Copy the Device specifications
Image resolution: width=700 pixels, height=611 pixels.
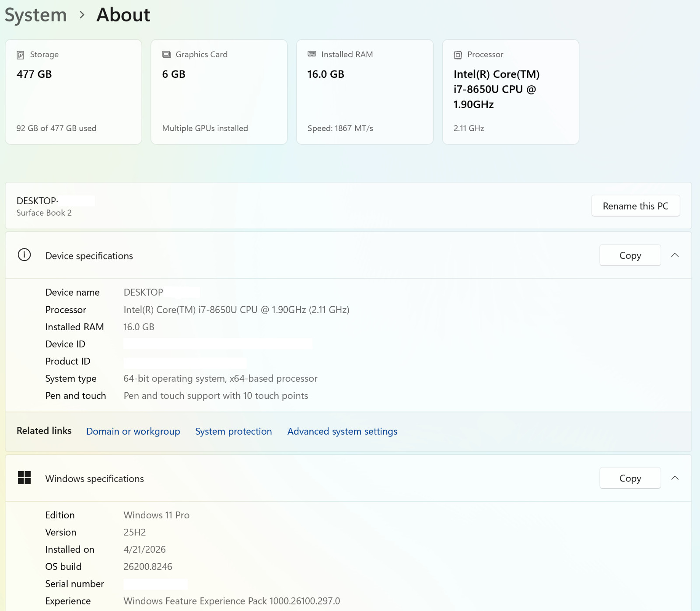coord(630,255)
